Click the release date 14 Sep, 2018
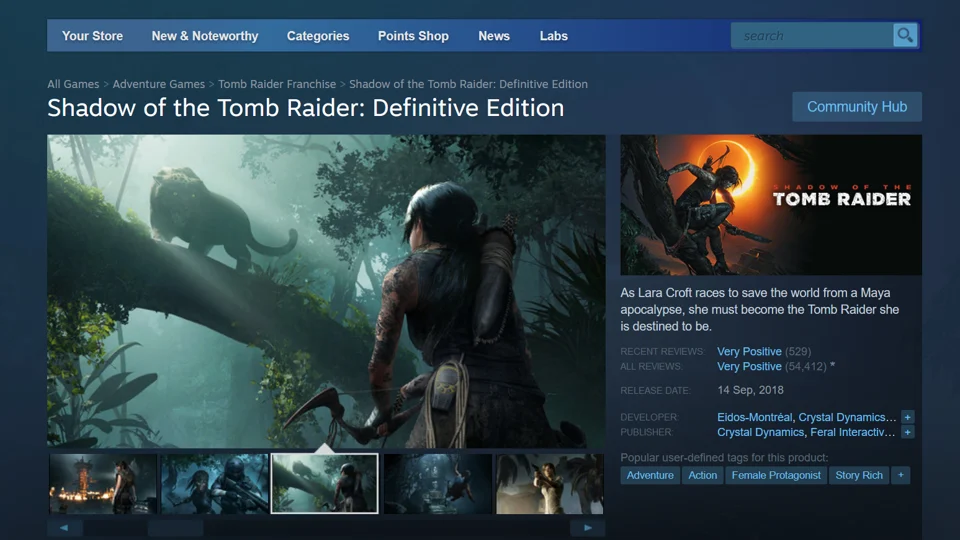960x540 pixels. [x=750, y=390]
